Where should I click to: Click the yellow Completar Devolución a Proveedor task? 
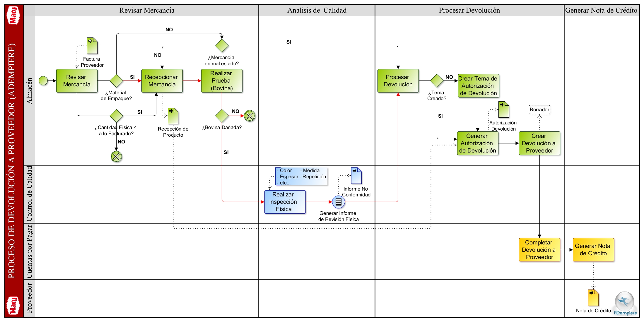[539, 250]
